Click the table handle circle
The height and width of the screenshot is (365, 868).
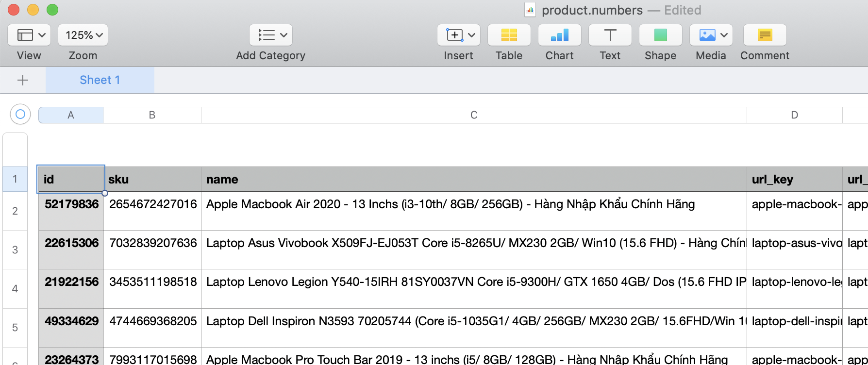coord(20,114)
